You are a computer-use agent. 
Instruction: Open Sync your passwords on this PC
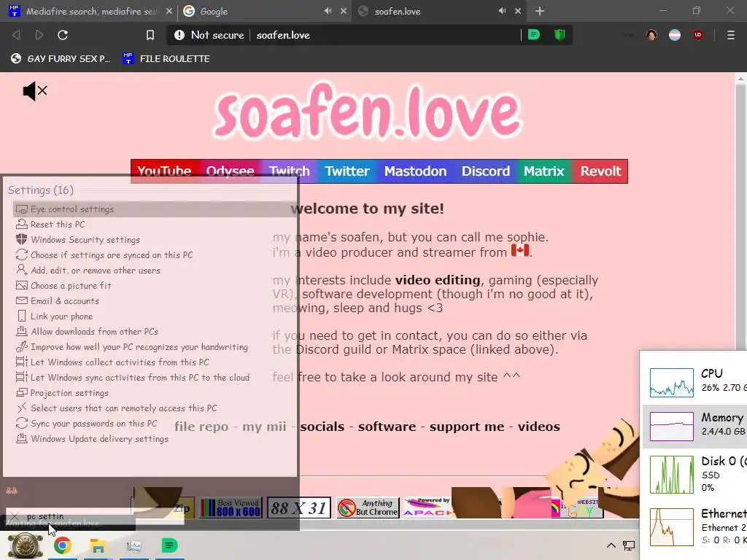pyautogui.click(x=155, y=424)
